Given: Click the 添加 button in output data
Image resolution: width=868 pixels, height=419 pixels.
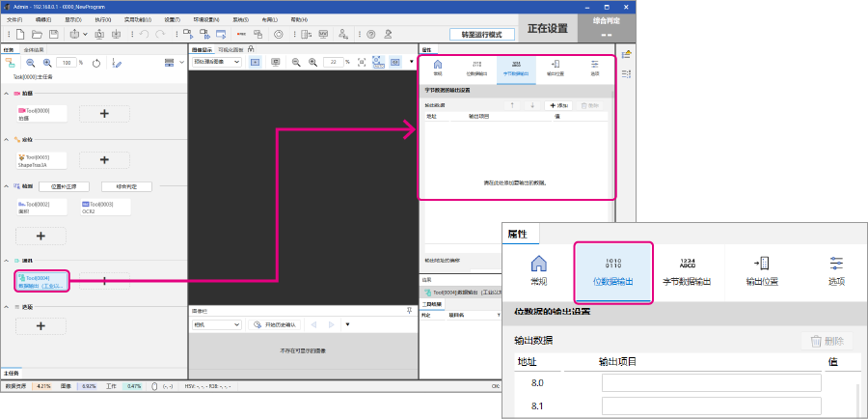Looking at the screenshot, I should coord(558,105).
